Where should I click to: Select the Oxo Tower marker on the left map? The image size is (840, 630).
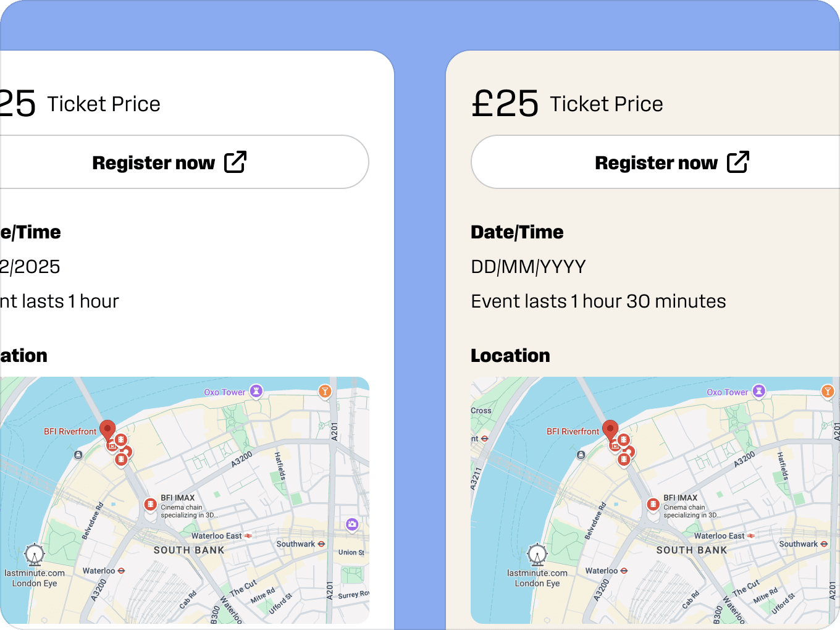256,391
